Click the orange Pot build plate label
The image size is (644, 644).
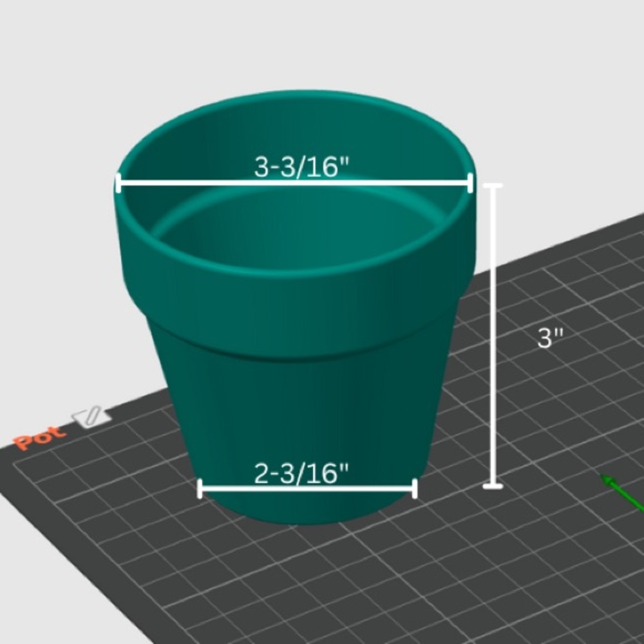39,437
